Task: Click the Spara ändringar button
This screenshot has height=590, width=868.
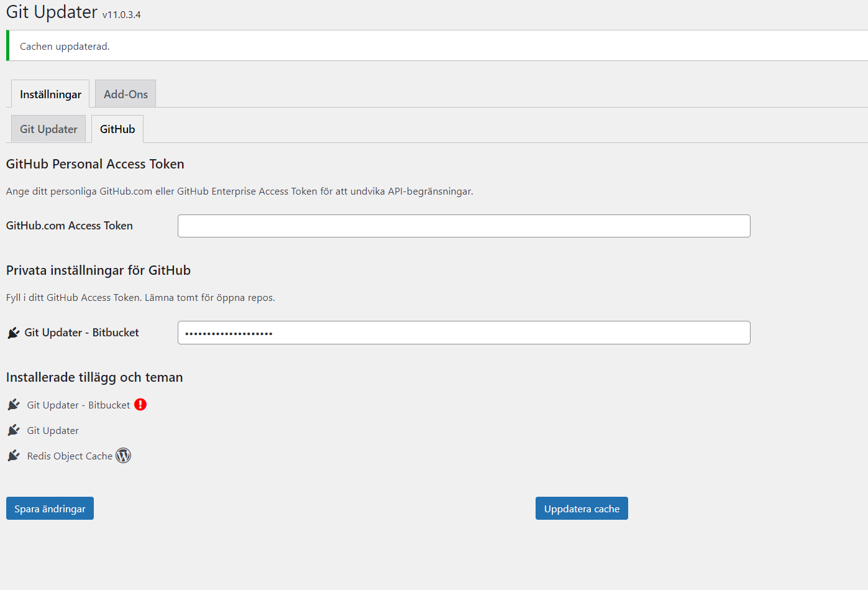Action: (49, 508)
